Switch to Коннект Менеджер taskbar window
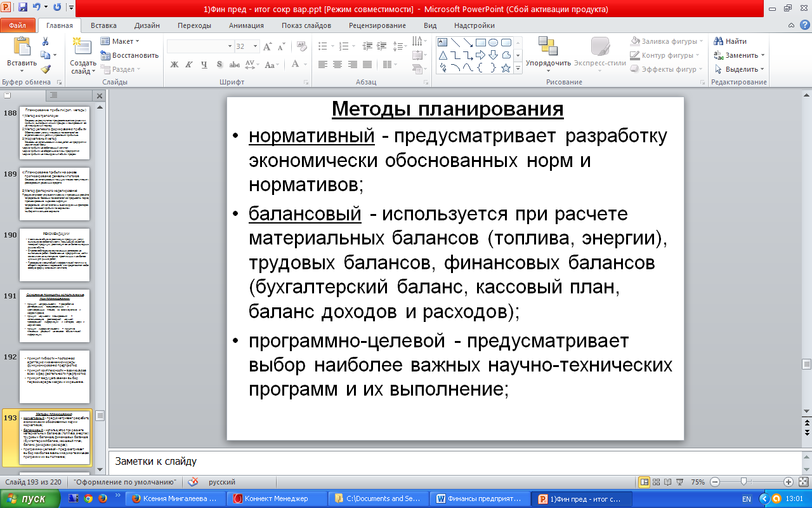 277,498
